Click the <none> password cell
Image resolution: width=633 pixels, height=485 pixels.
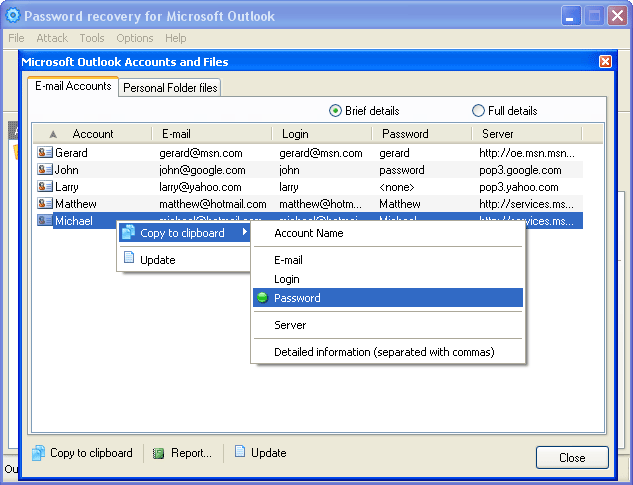[396, 187]
